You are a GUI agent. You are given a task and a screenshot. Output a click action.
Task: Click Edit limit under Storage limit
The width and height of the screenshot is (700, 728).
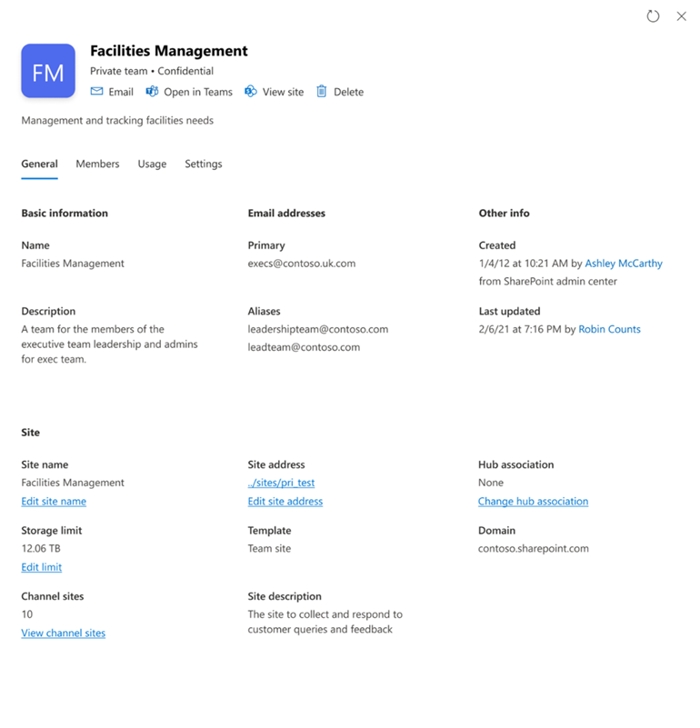tap(41, 567)
